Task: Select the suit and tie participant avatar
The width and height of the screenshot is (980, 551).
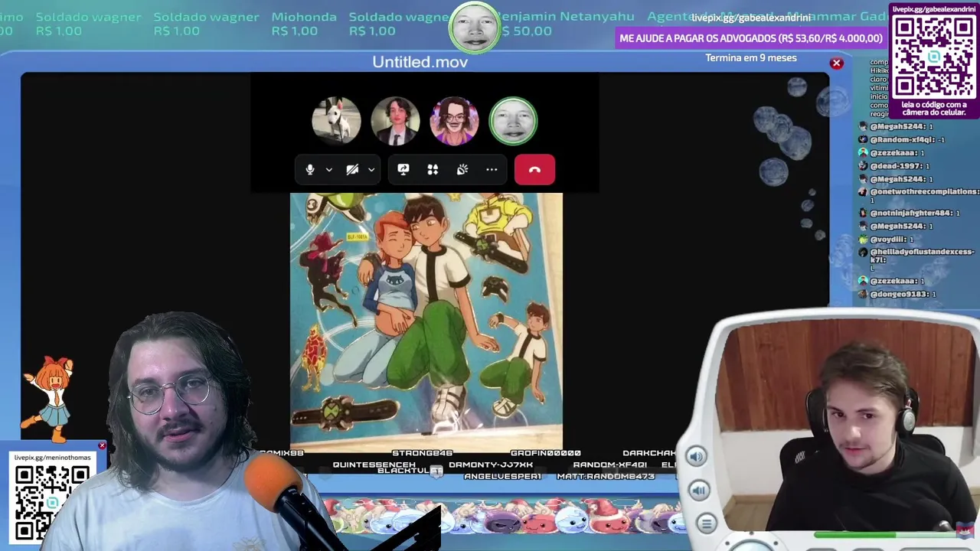Action: coord(395,121)
